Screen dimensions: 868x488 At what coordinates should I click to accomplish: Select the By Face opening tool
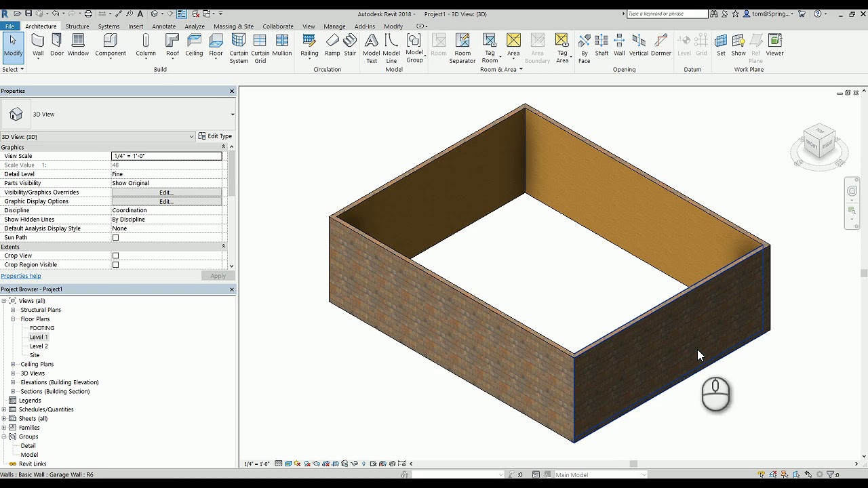point(585,49)
